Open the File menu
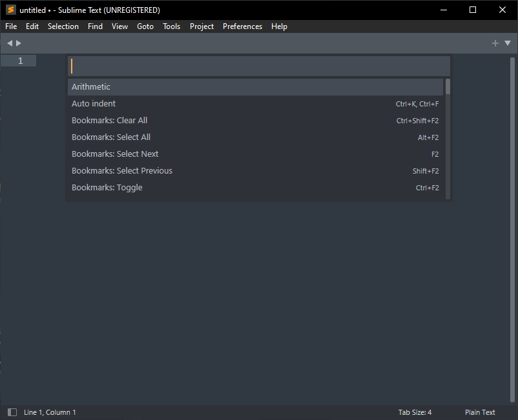The height and width of the screenshot is (420, 518). 11,26
